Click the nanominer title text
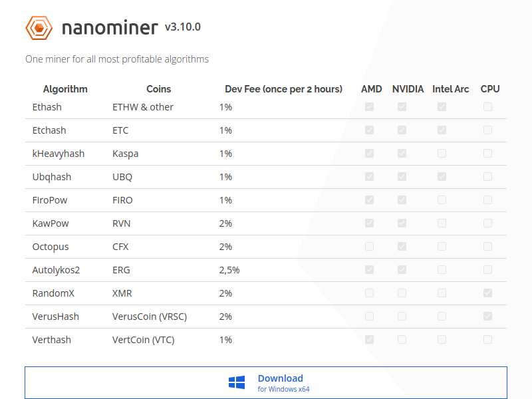Screen dimensions: 532x399 point(110,28)
